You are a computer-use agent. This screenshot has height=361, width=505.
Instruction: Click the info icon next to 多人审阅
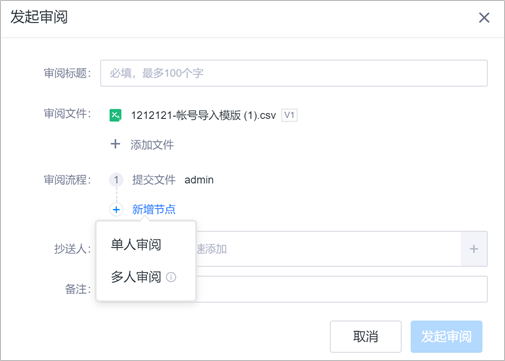[x=171, y=277]
